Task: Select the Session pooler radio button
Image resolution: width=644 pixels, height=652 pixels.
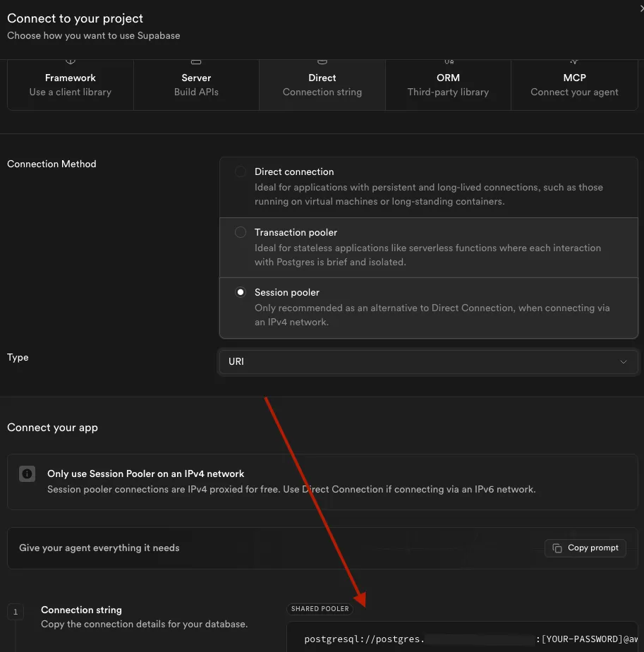Action: 241,292
